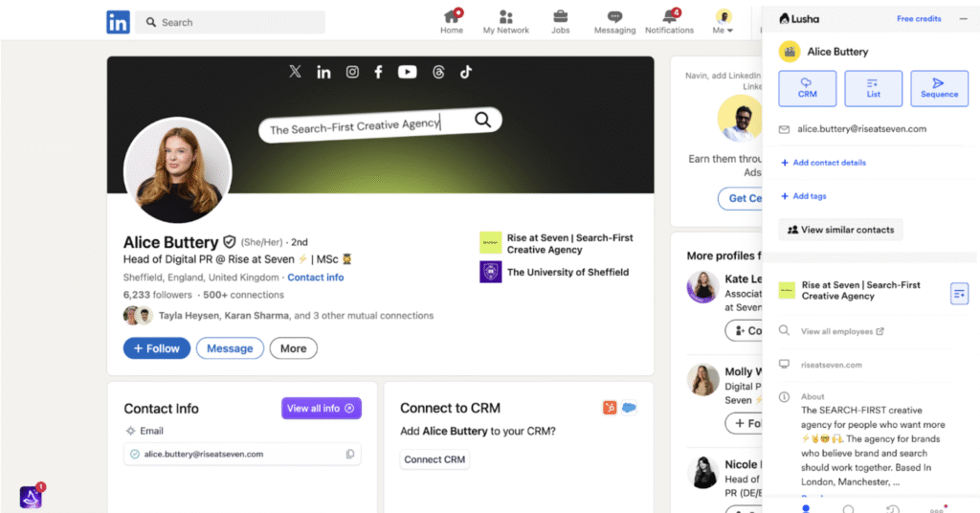Click the Sequence button in Lusha
Screen dimensions: 980x513
coord(939,88)
